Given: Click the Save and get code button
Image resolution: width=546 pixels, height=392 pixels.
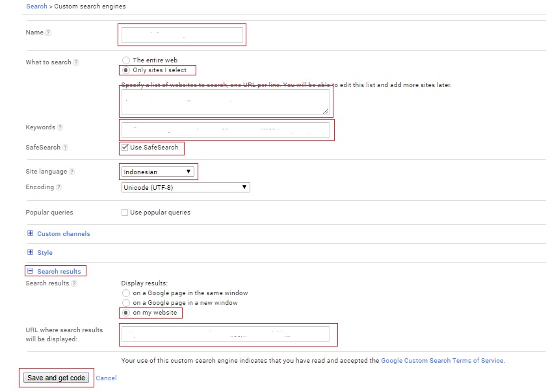Looking at the screenshot, I should coord(57,378).
